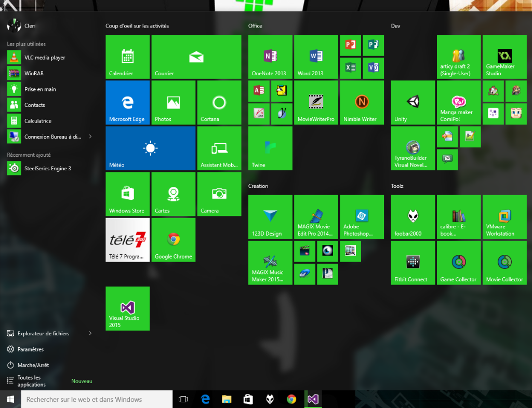Image resolution: width=532 pixels, height=408 pixels.
Task: Open the 123D Design tile
Action: tap(270, 217)
